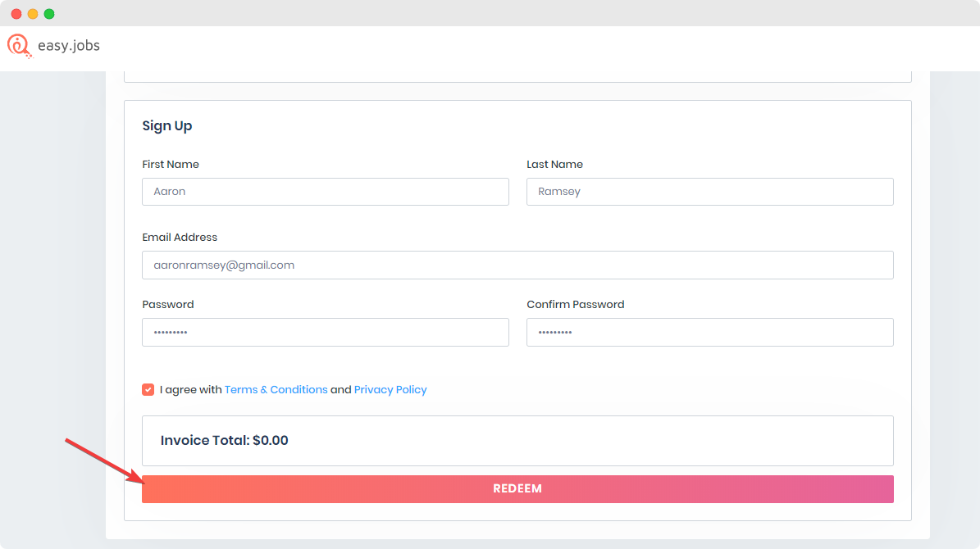This screenshot has height=549, width=980.
Task: Click the First Name input field
Action: click(325, 192)
